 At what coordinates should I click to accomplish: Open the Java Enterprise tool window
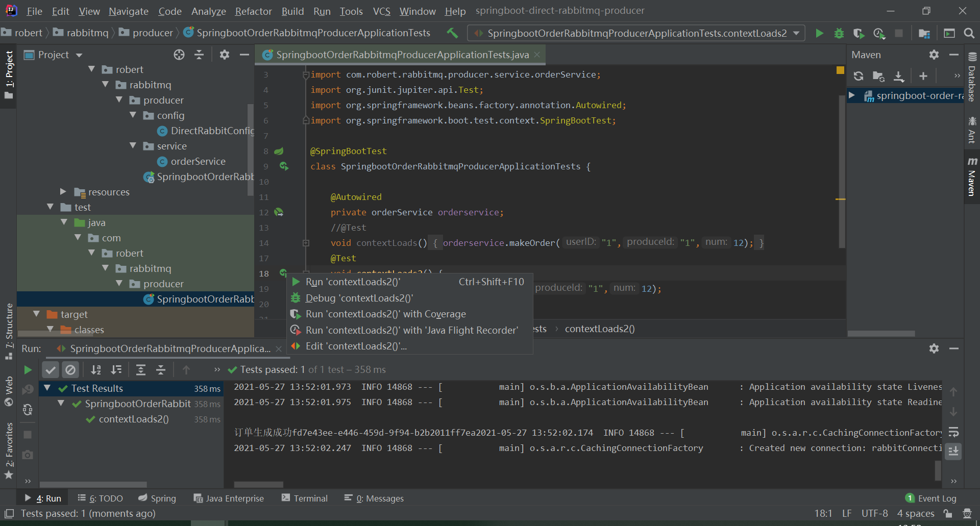coord(229,498)
